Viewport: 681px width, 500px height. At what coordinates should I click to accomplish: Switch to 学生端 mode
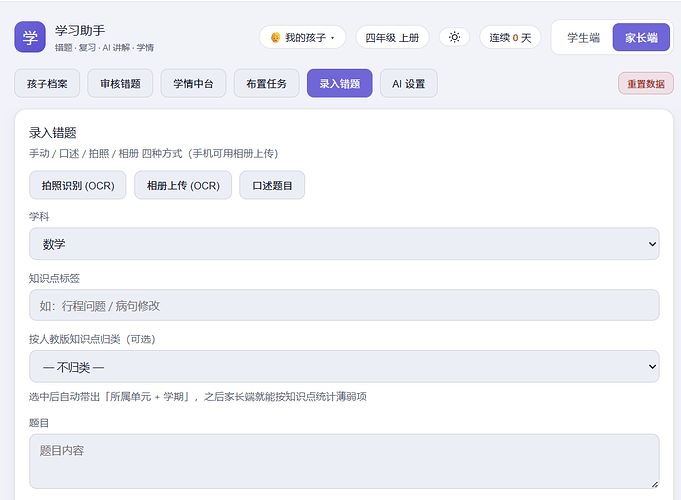[x=583, y=37]
